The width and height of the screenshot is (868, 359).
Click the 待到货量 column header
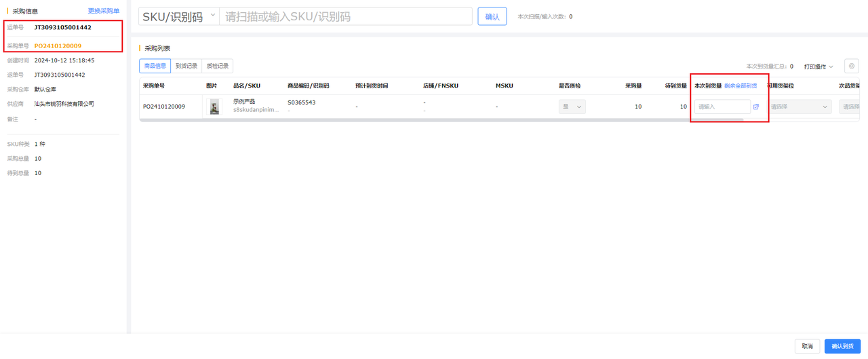click(676, 86)
